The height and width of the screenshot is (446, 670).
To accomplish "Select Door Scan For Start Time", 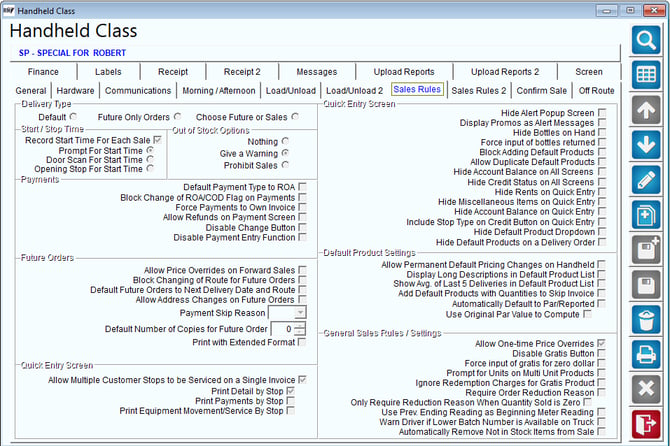I will (150, 159).
